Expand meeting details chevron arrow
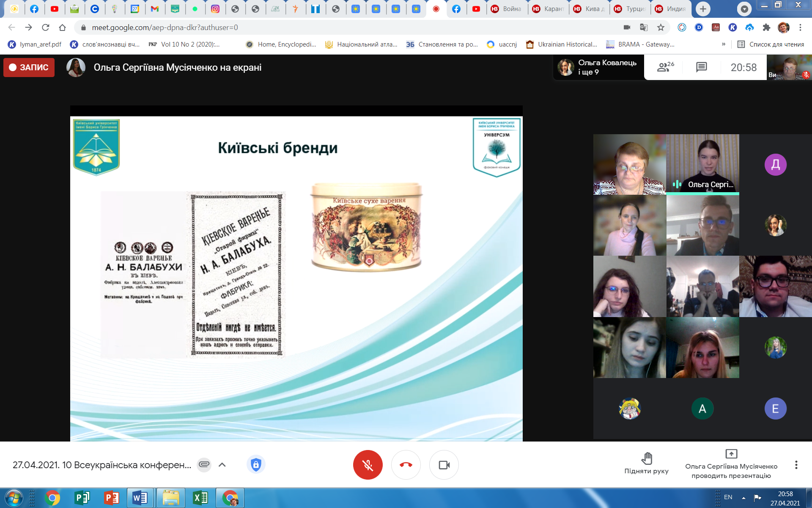This screenshot has height=508, width=812. (x=222, y=465)
